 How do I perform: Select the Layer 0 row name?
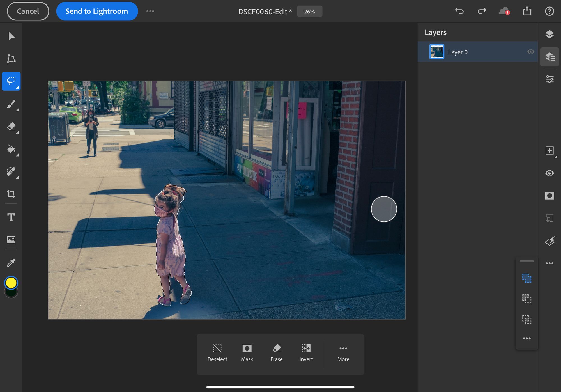[x=457, y=52]
